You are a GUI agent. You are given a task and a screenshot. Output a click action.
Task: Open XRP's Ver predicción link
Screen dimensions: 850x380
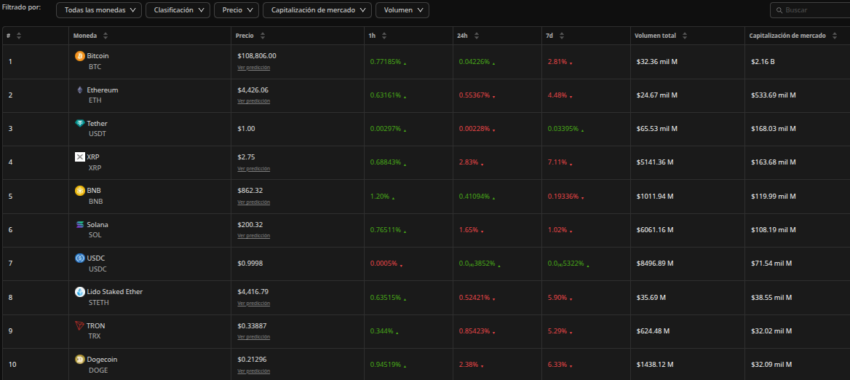[254, 169]
